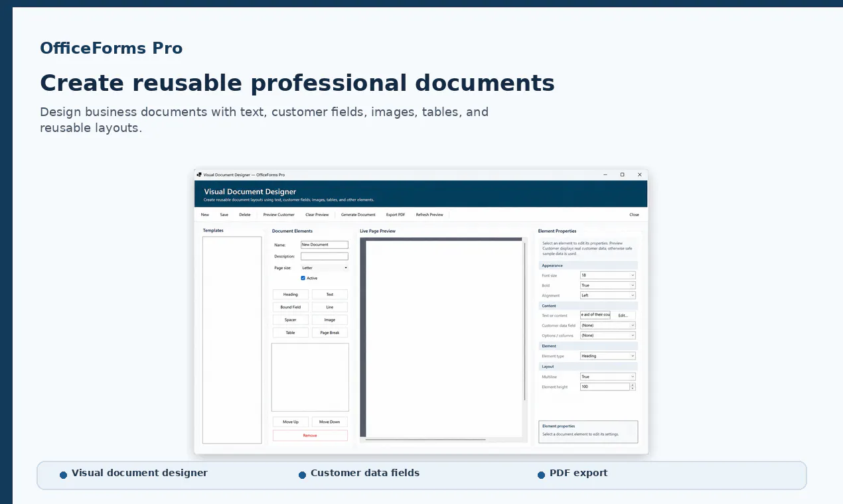This screenshot has width=843, height=504.
Task: Toggle the Active checkbox
Action: click(303, 278)
